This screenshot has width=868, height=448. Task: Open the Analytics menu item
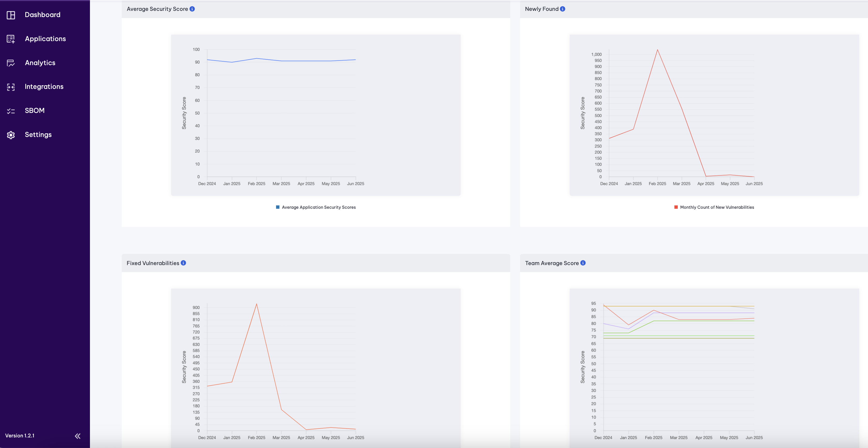click(x=40, y=63)
